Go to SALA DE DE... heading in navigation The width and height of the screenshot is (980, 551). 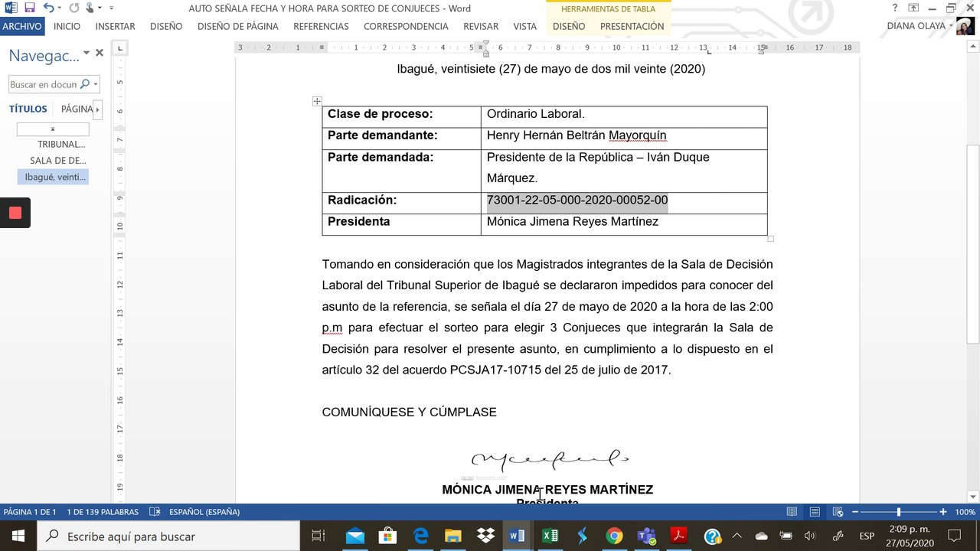point(57,161)
